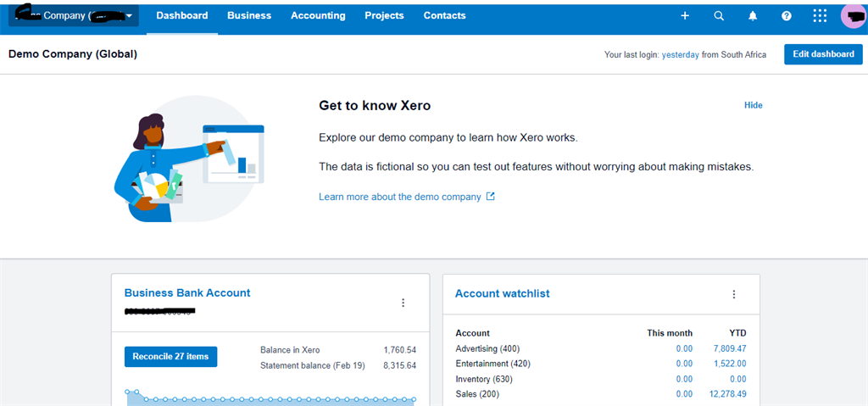
Task: Click Entertainment this month value 0.00
Action: click(684, 364)
